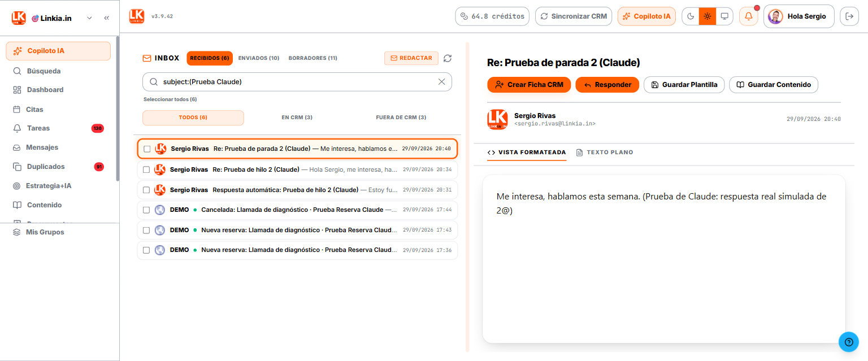Open Copiloto IA in the sidebar
The height and width of the screenshot is (361, 868).
58,51
